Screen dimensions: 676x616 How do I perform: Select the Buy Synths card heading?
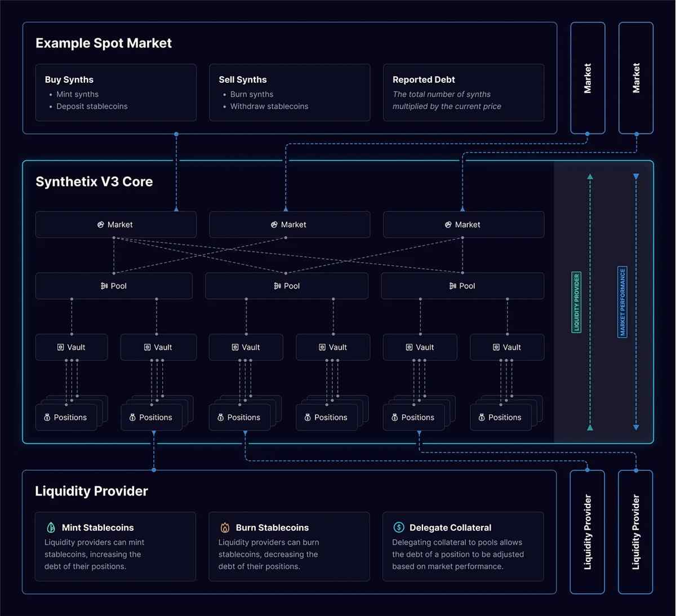click(69, 79)
